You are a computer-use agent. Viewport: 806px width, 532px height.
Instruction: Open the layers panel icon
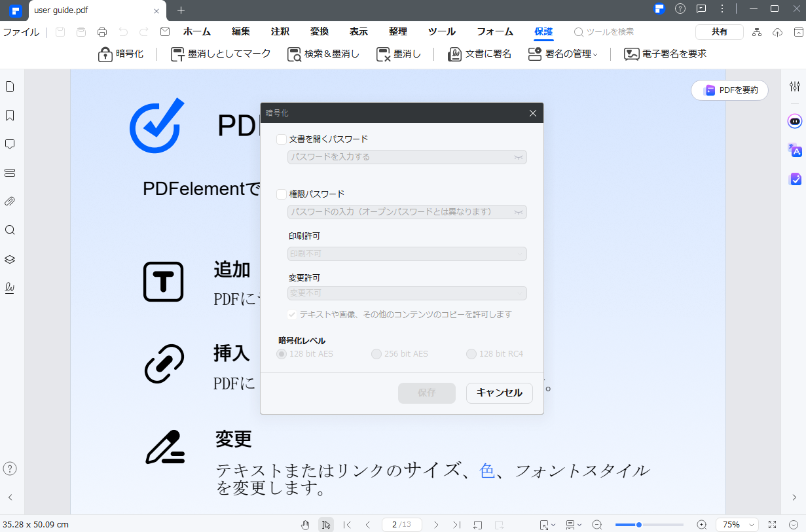(10, 259)
